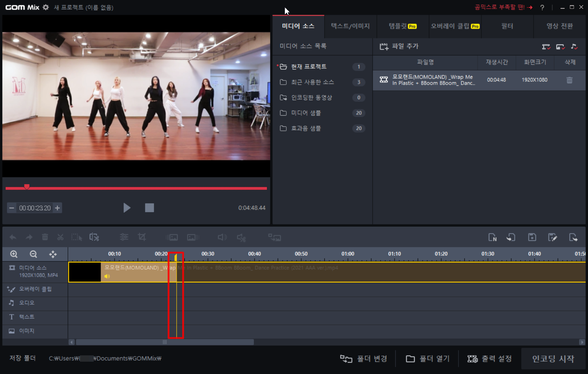
Task: Click the 오버레이 클립 track label
Action: [35, 289]
